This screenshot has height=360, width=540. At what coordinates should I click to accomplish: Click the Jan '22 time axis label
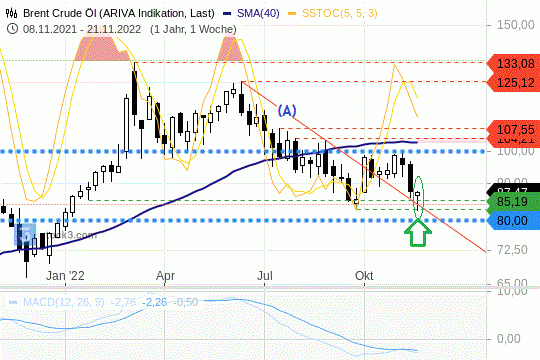point(65,276)
